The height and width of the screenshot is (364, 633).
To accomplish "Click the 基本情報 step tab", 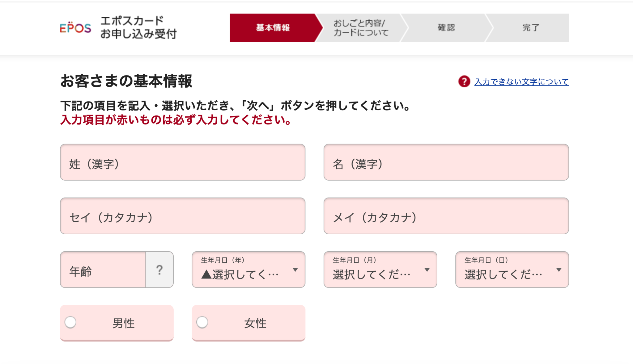I will pos(273,28).
